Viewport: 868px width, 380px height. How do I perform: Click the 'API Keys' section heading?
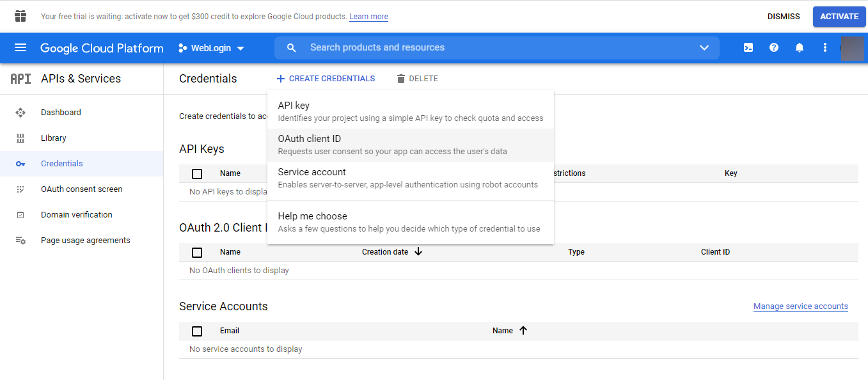[201, 149]
